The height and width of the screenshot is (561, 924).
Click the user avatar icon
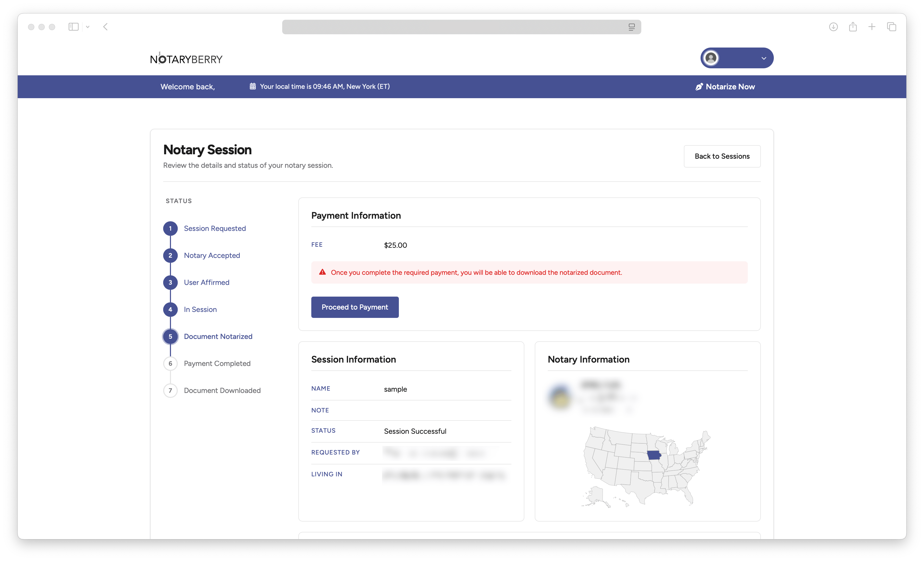click(x=711, y=58)
